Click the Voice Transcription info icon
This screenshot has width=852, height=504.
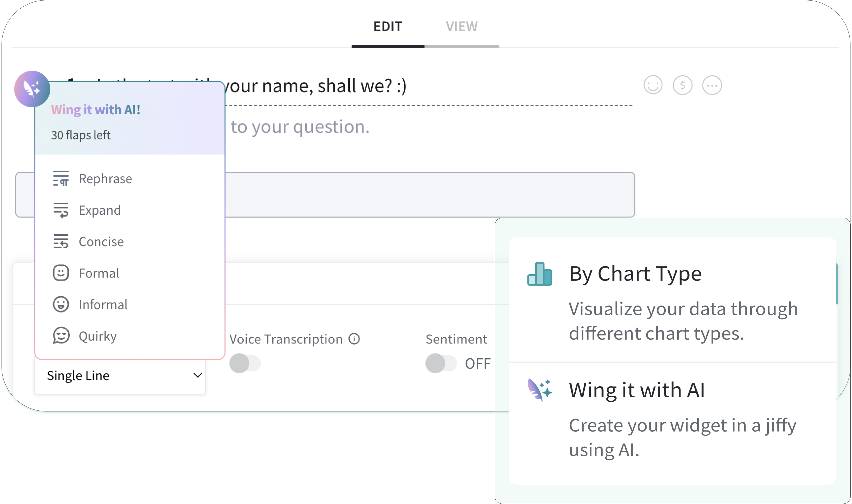354,339
